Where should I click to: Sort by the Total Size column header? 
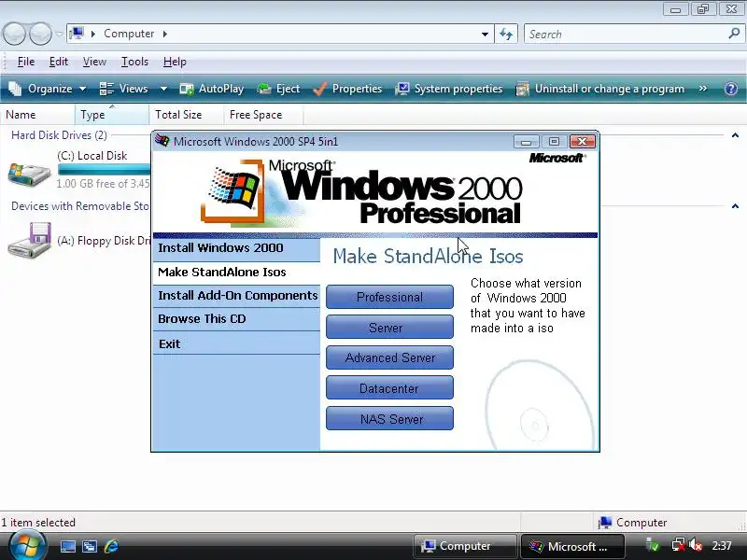coord(186,115)
